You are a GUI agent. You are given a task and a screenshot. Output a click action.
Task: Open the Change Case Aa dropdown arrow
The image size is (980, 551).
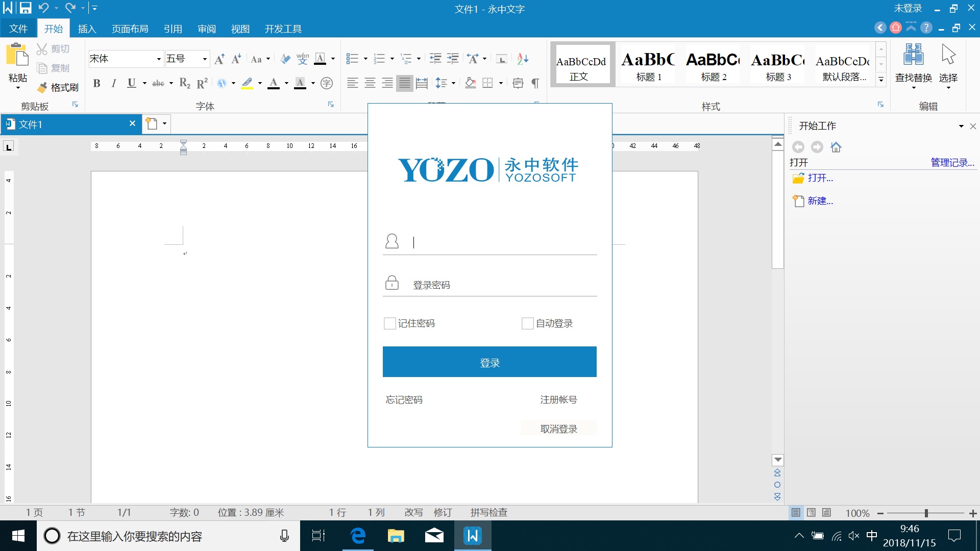(x=268, y=59)
